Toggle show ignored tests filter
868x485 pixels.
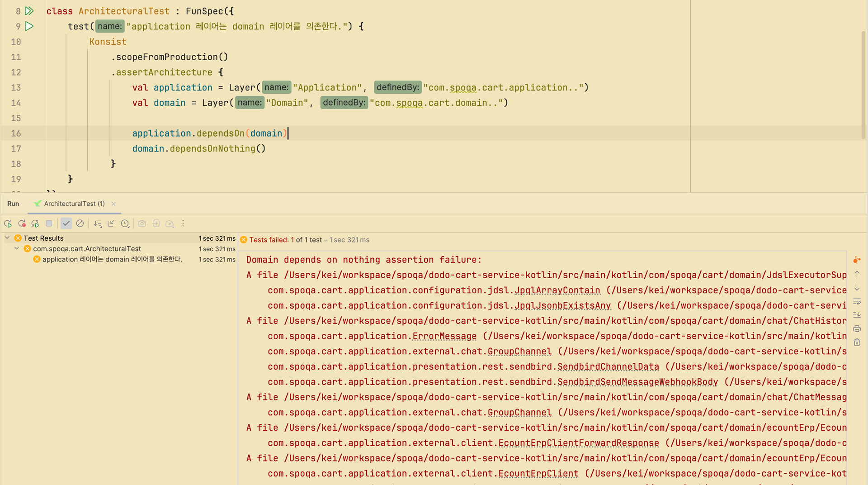pyautogui.click(x=80, y=223)
